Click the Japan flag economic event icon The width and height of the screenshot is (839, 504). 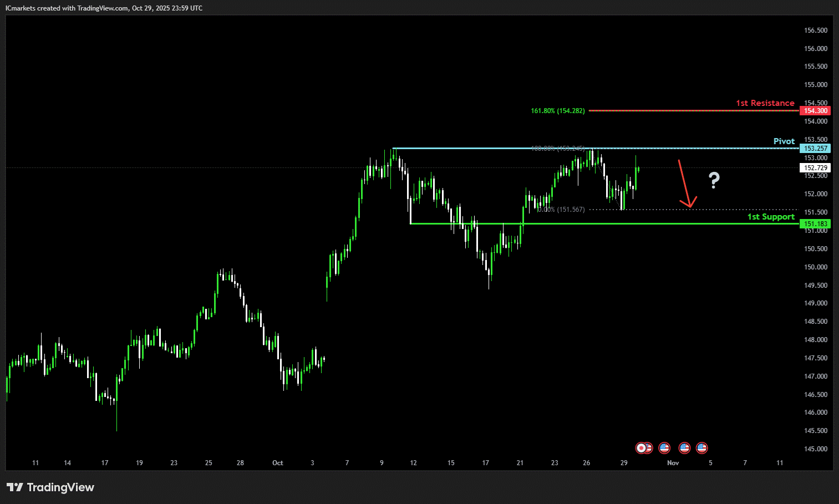(x=640, y=448)
